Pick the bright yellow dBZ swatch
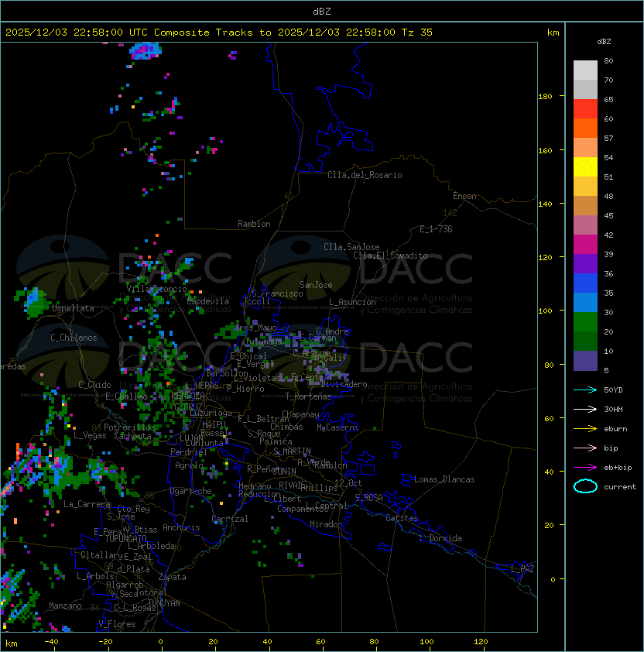The image size is (644, 652). click(x=585, y=167)
